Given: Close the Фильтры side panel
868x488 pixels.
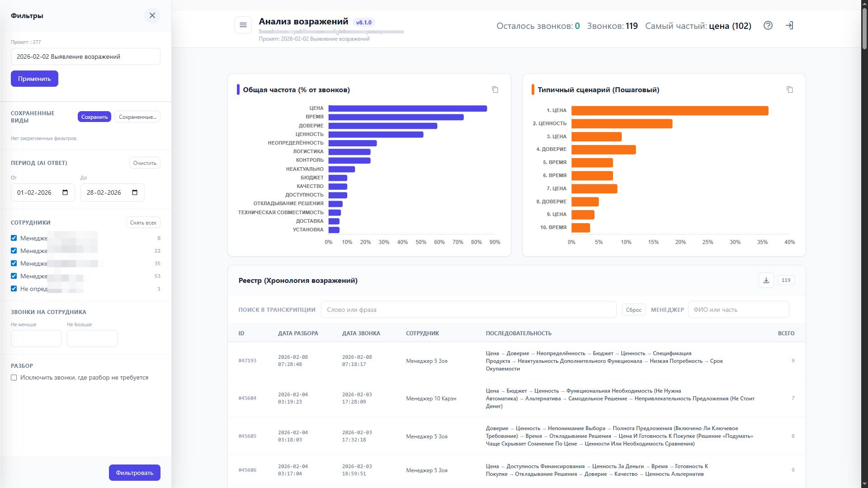Looking at the screenshot, I should click(152, 15).
